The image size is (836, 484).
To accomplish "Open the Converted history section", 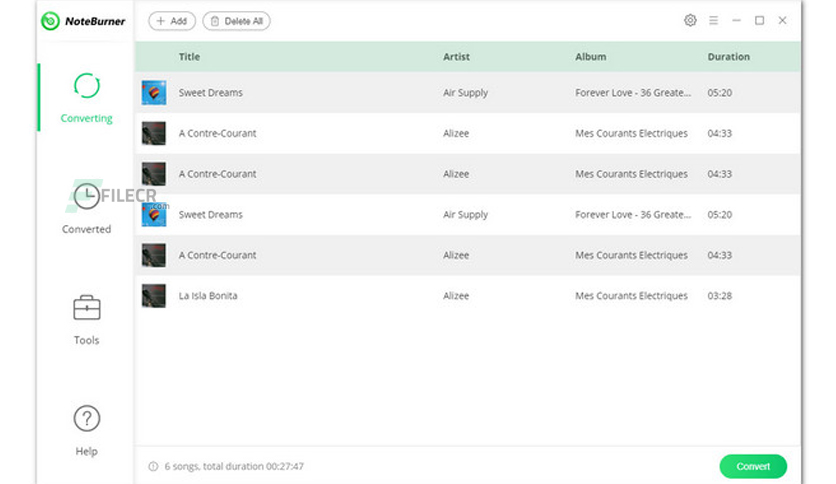I will (x=86, y=208).
